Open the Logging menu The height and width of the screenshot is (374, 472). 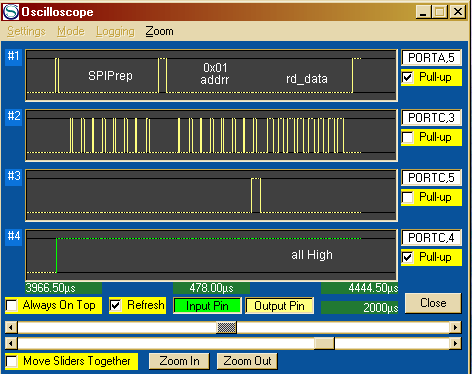(115, 31)
